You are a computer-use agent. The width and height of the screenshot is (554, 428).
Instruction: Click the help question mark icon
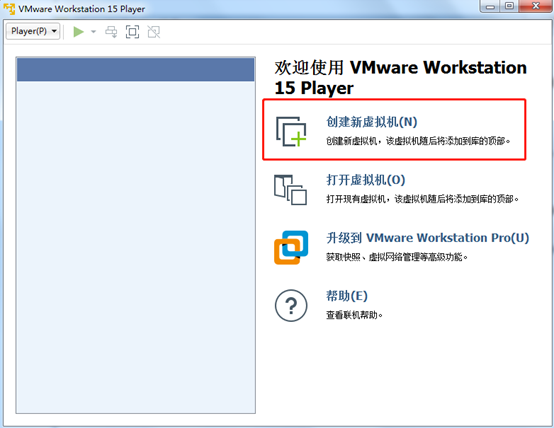click(291, 306)
